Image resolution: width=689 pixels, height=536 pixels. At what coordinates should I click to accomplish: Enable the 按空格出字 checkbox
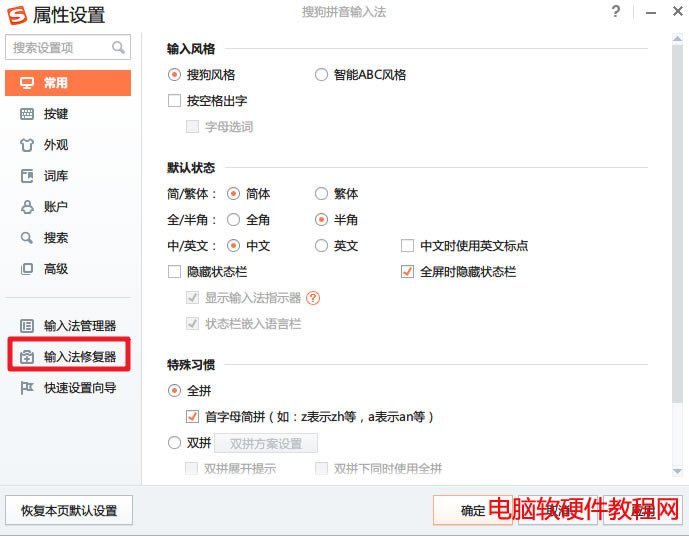[x=175, y=101]
